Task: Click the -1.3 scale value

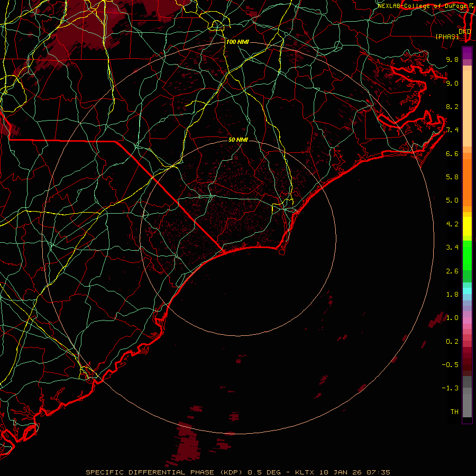Action: 450,388
